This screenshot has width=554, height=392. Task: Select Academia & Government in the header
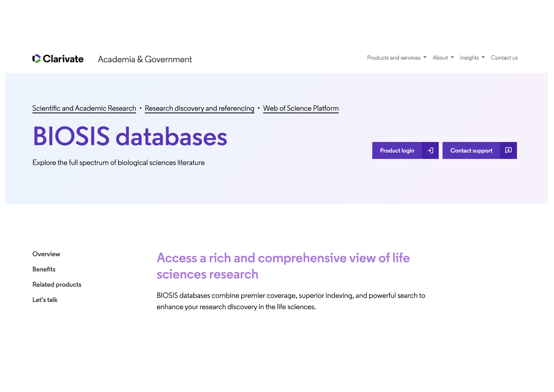click(145, 59)
